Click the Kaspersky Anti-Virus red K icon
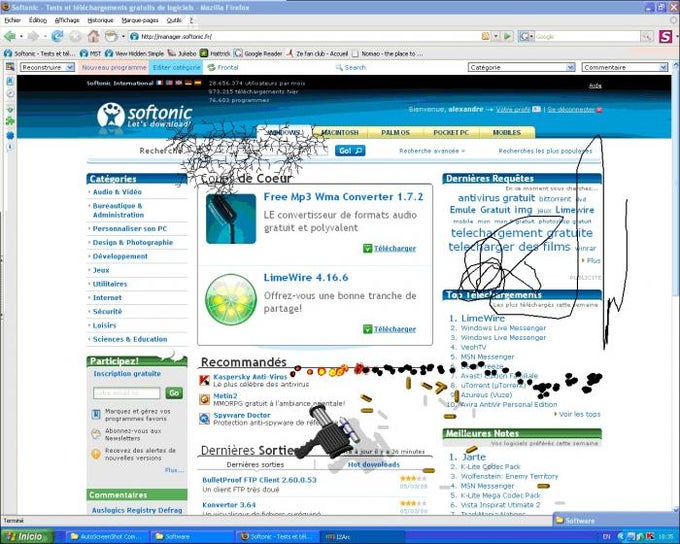Viewport: 680px width, 544px height. coord(204,380)
